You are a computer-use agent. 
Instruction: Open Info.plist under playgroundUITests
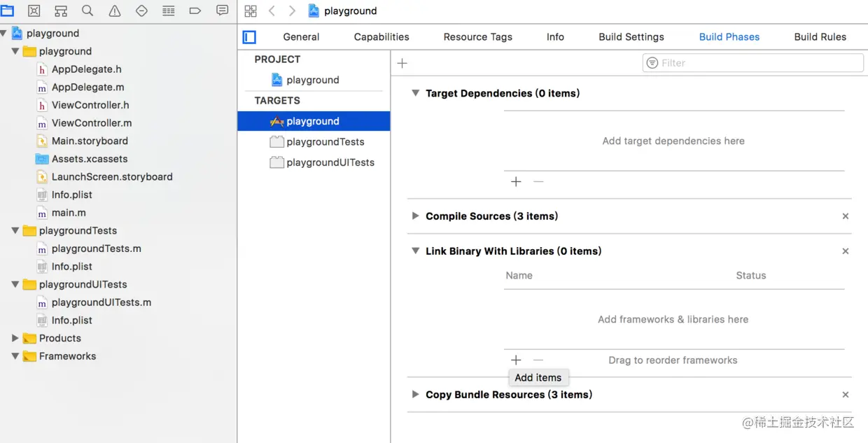(x=72, y=320)
